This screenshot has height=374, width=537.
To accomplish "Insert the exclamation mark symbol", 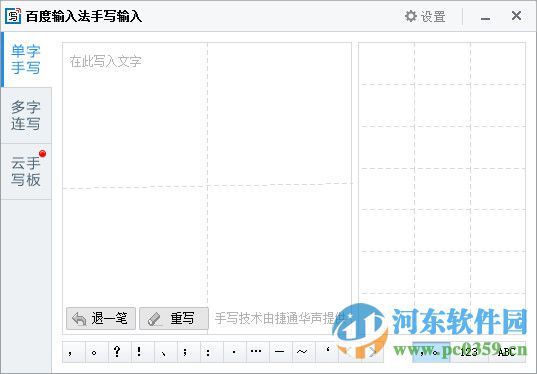I will pyautogui.click(x=142, y=352).
